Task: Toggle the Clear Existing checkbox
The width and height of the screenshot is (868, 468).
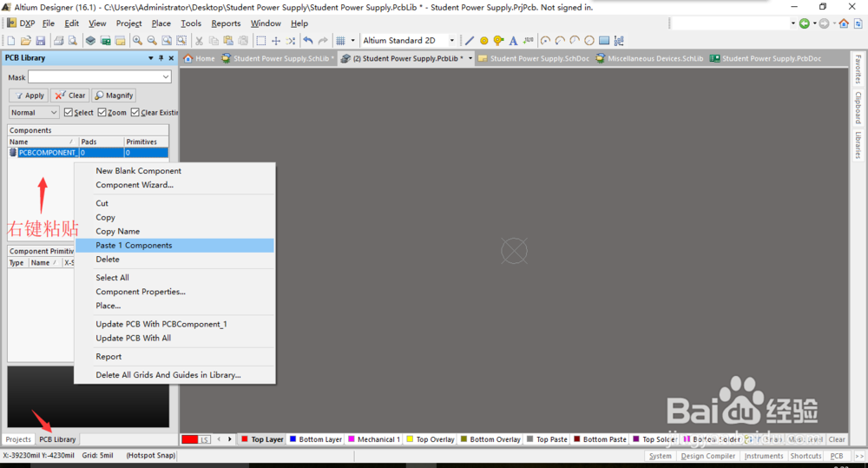Action: pos(135,112)
